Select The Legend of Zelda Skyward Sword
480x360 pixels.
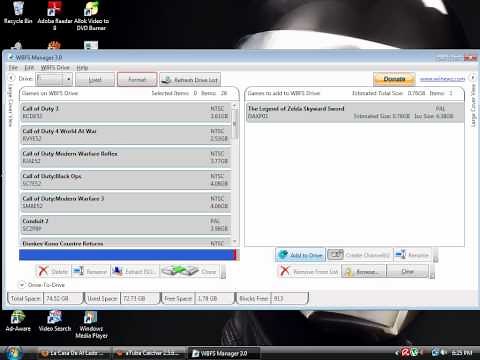[x=355, y=112]
